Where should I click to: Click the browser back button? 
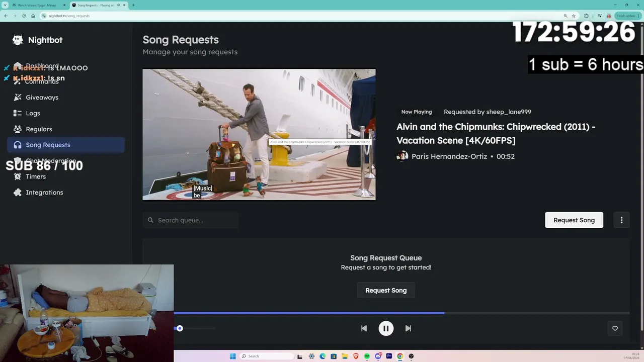[x=6, y=16]
